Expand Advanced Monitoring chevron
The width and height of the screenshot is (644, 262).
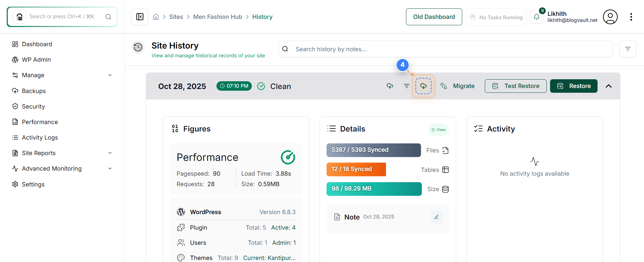coord(110,168)
